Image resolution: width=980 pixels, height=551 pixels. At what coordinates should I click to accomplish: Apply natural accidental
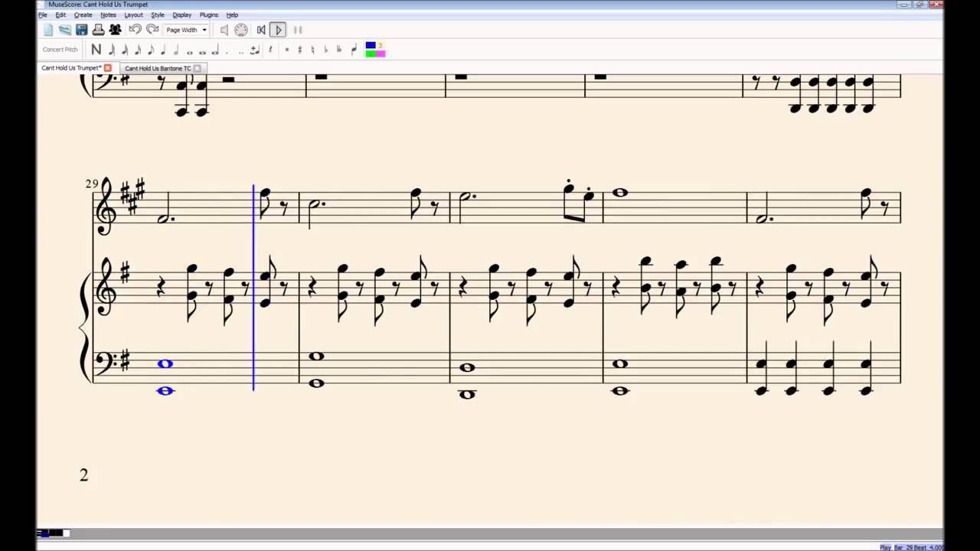click(313, 50)
